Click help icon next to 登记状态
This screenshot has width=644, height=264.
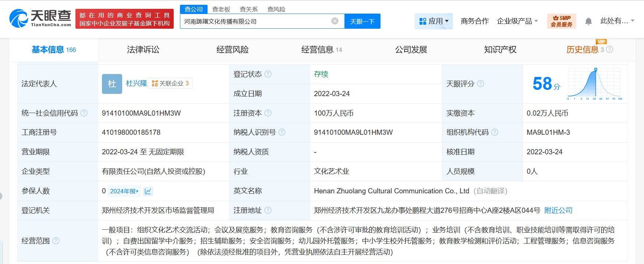click(268, 74)
